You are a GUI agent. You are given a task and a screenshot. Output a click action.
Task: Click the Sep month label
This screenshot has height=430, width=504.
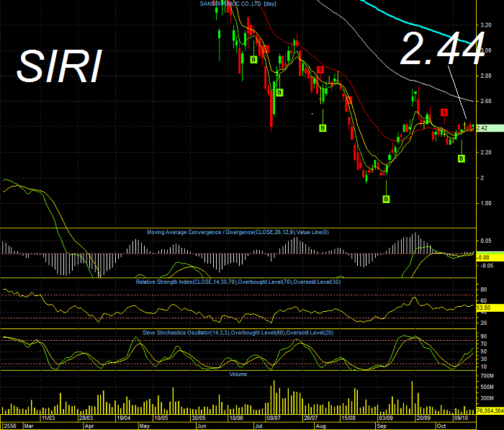point(381,426)
